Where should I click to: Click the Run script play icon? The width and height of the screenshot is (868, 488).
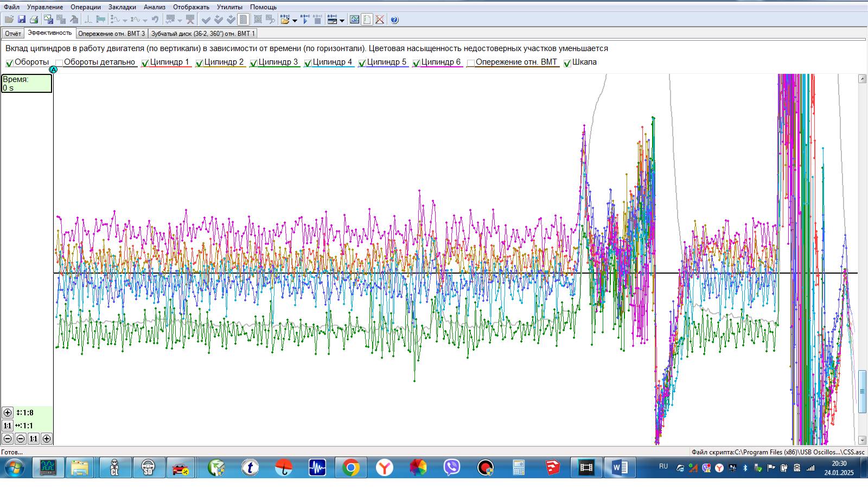tap(305, 20)
